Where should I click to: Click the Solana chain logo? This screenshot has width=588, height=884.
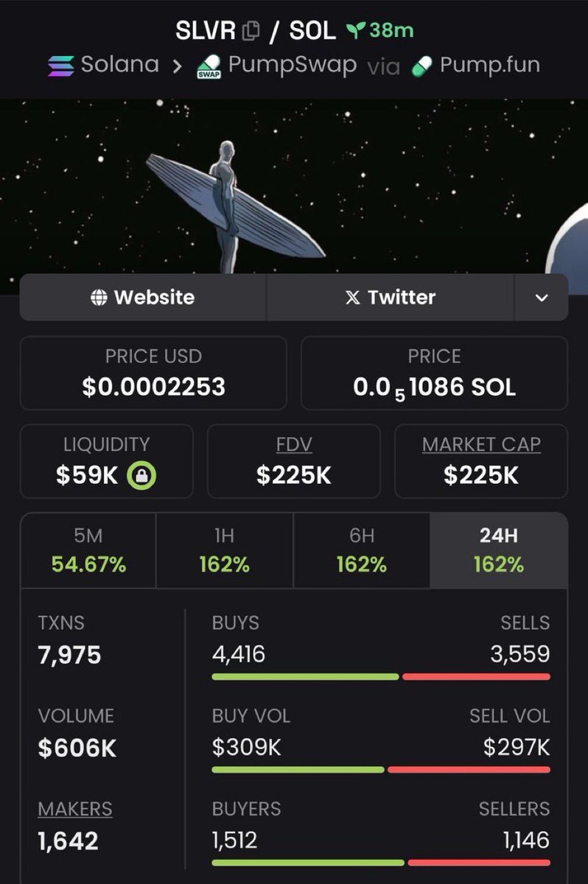pyautogui.click(x=60, y=66)
